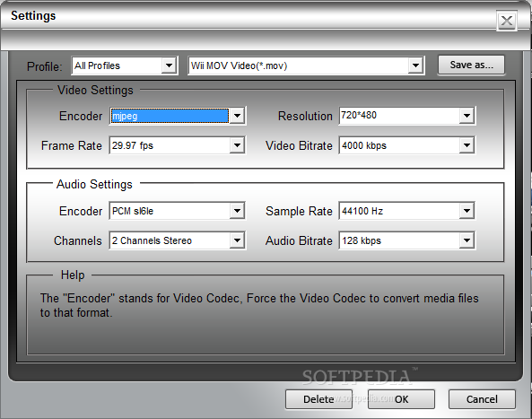Screen dimensions: 532x419
Task: Open the All Profiles category dropdown
Action: click(169, 65)
